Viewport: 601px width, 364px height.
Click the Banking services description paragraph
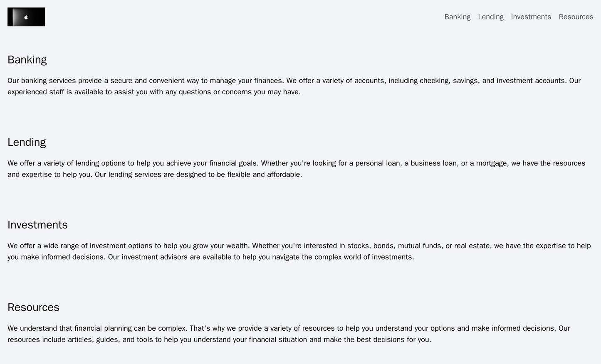tap(291, 86)
